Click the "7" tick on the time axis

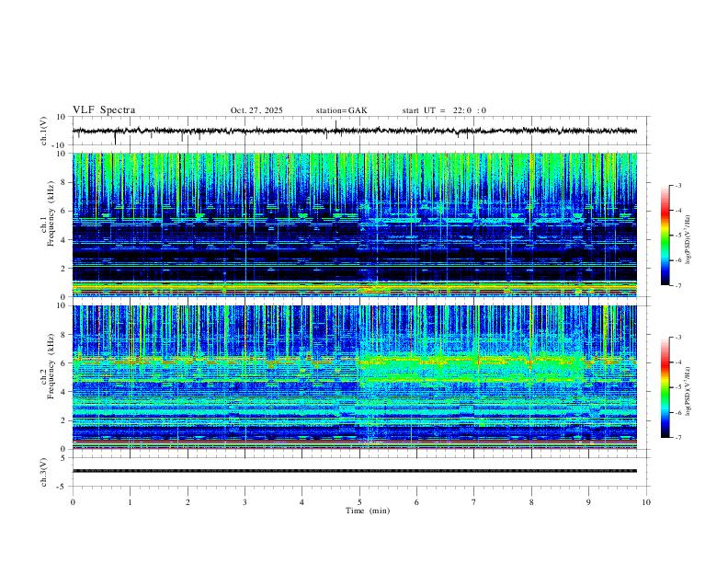pos(474,502)
